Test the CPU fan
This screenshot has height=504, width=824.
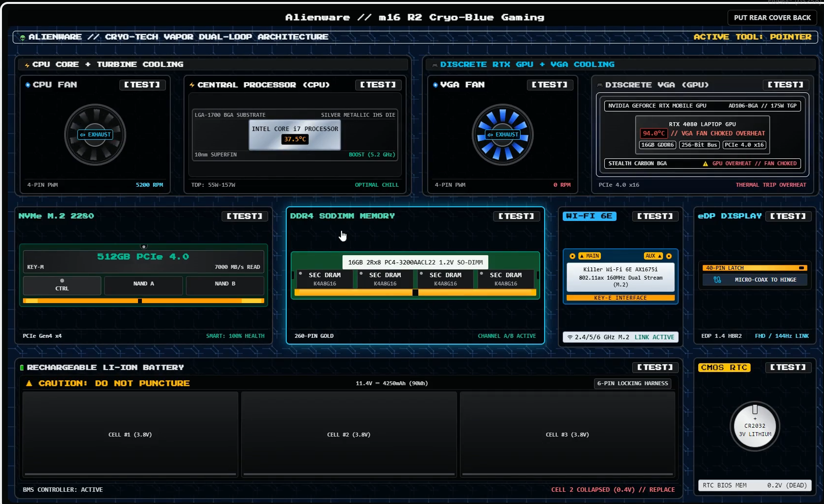(142, 85)
